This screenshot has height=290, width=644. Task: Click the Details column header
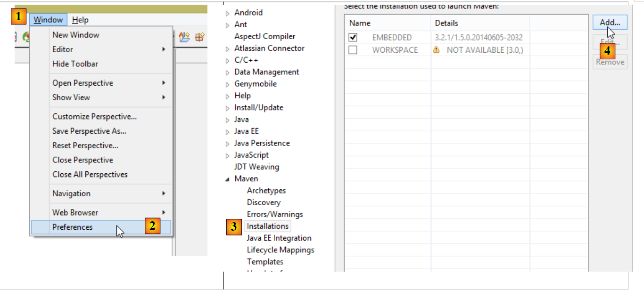[x=446, y=23]
